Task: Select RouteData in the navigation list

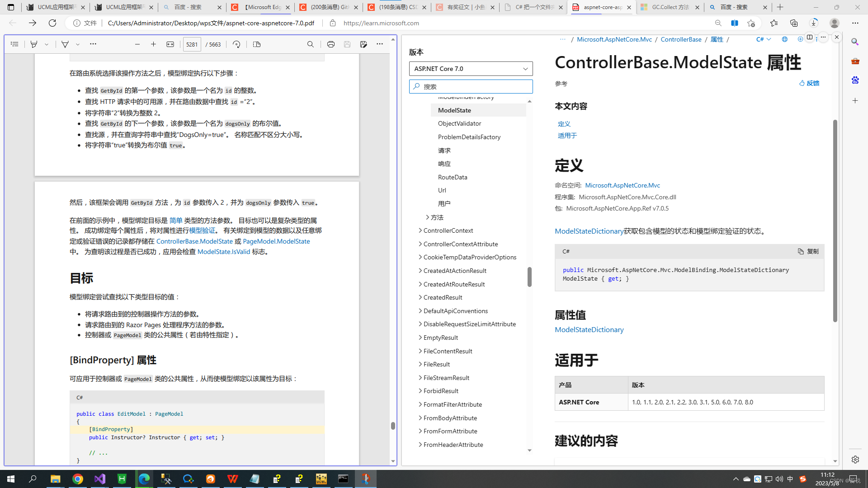Action: click(453, 177)
